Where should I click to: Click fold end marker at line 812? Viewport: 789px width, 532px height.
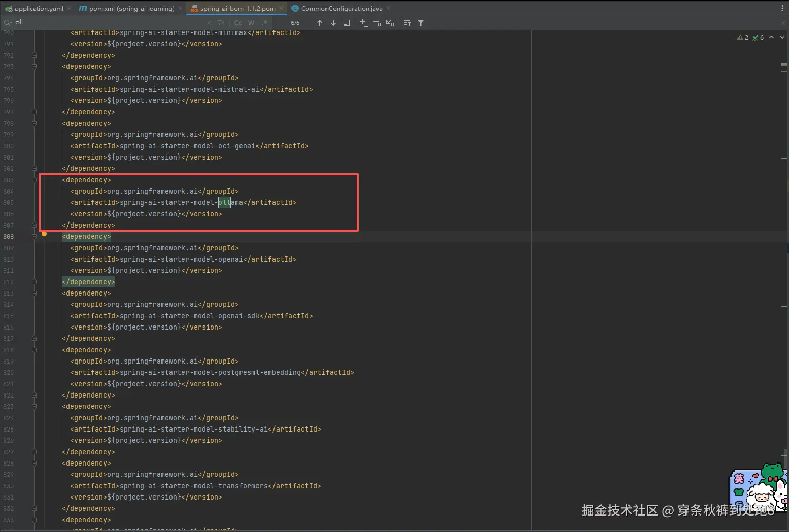[34, 282]
